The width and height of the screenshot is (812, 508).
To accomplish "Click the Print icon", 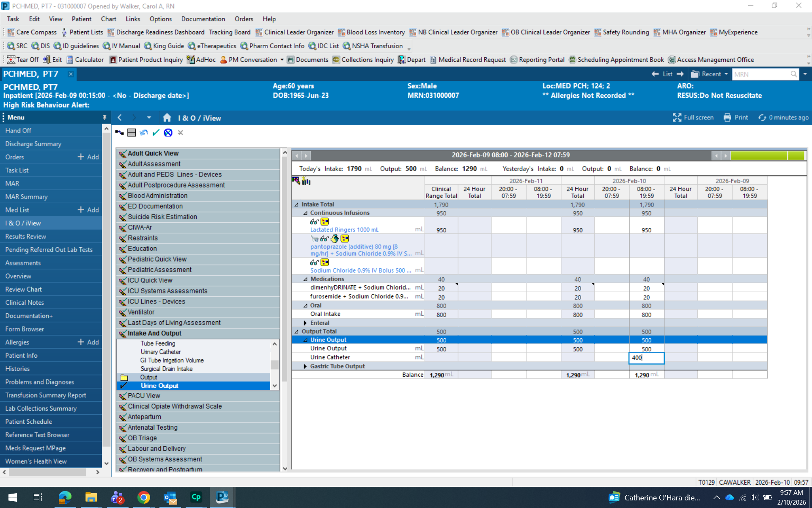I will coord(727,118).
